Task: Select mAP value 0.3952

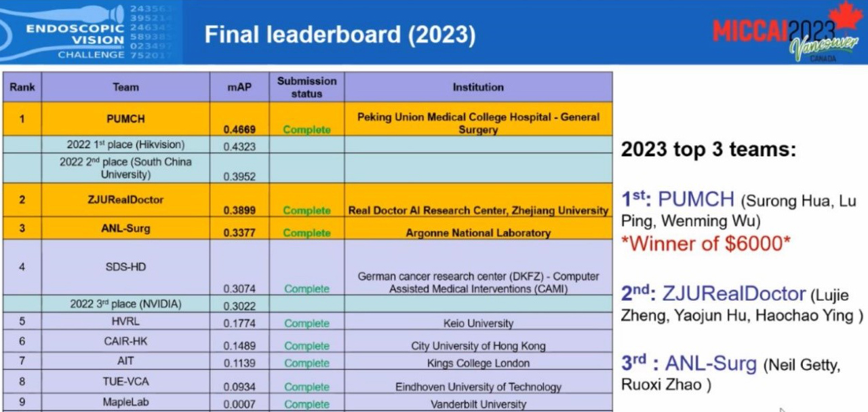Action: [239, 176]
